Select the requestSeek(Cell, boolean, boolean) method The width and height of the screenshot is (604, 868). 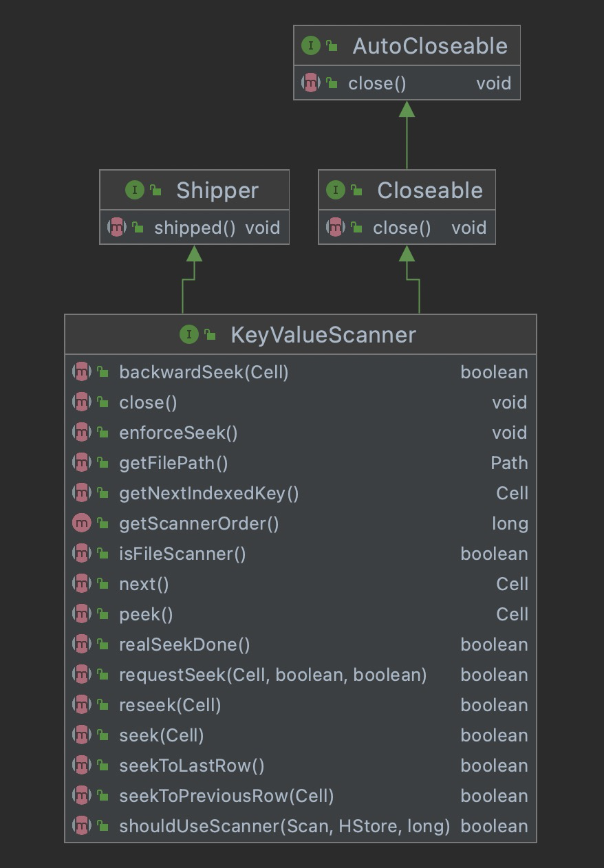coord(272,675)
